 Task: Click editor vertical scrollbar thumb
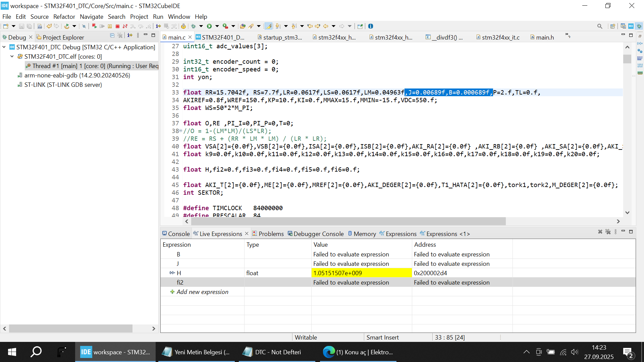[x=627, y=59]
